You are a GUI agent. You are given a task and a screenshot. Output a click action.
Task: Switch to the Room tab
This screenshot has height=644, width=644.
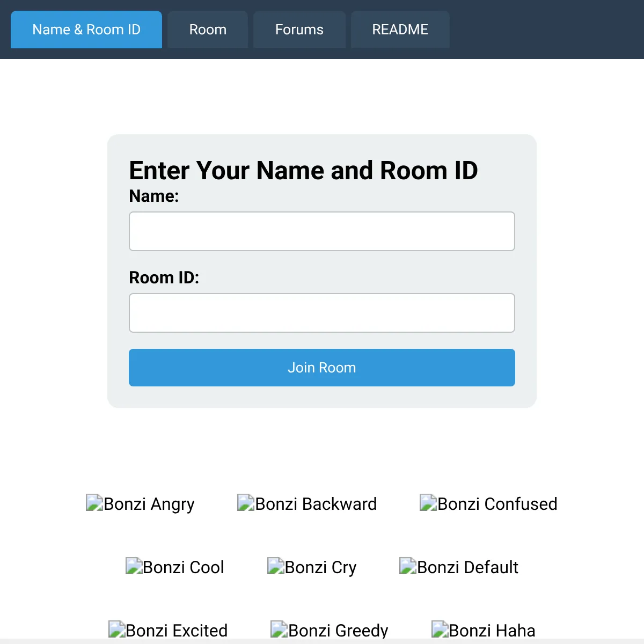(x=208, y=30)
